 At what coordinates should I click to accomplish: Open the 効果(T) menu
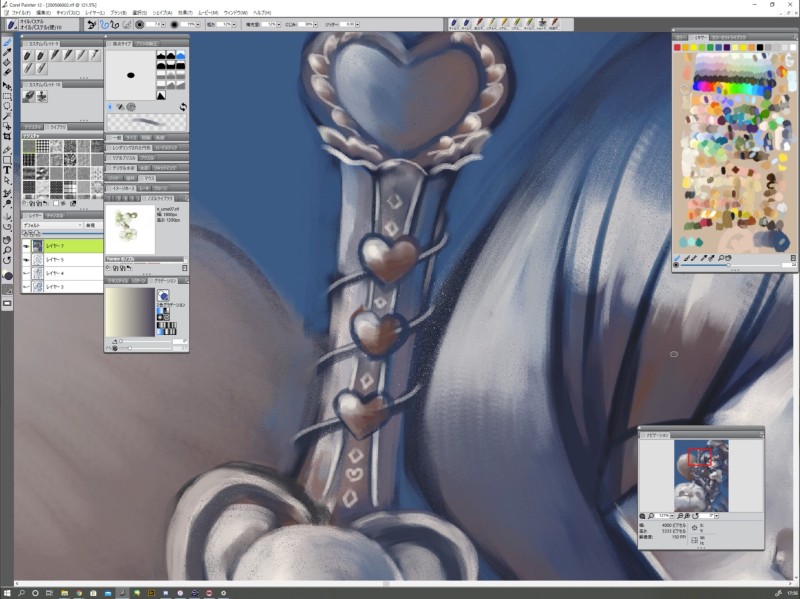click(x=185, y=12)
